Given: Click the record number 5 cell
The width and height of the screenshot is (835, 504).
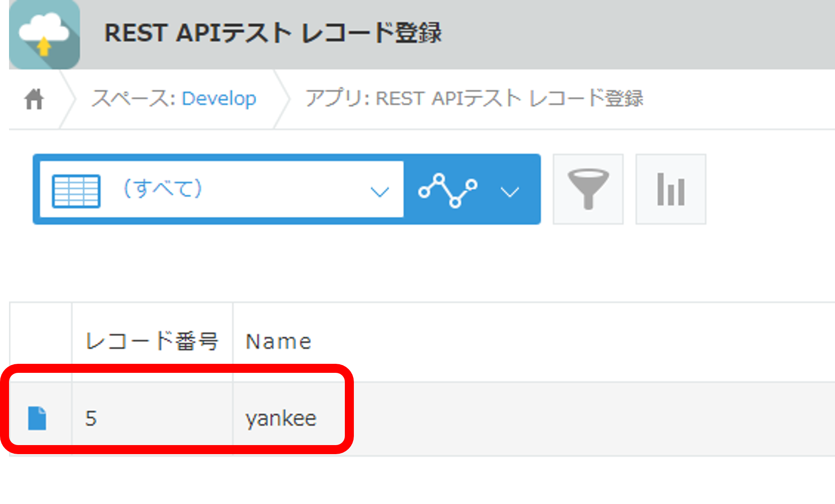Looking at the screenshot, I should pyautogui.click(x=91, y=417).
